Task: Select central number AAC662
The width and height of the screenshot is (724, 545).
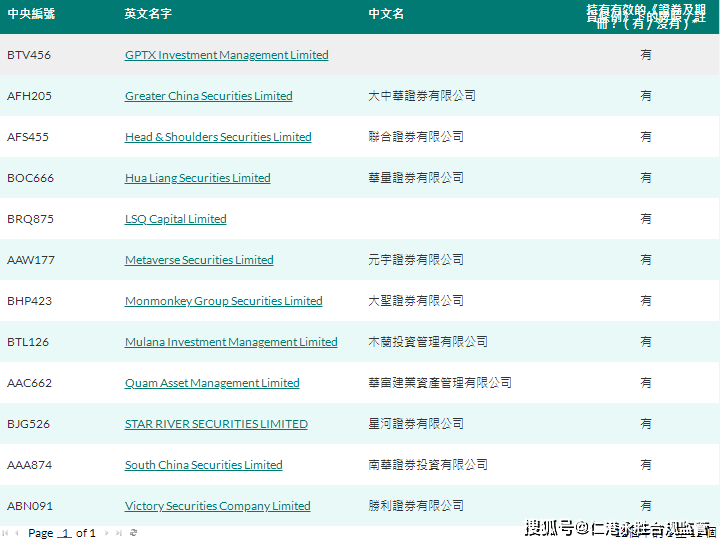Action: [x=30, y=383]
